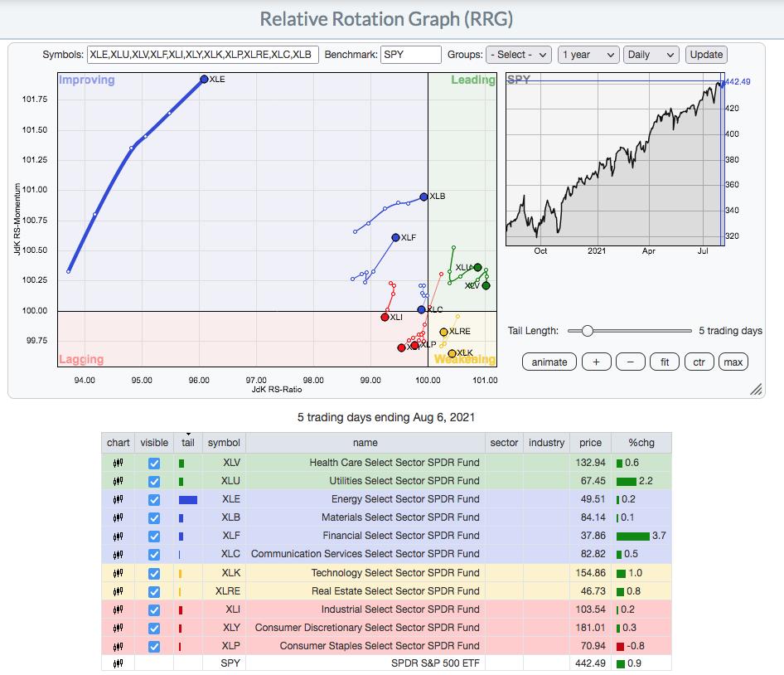Click XLF data point on RRG chart

coord(395,238)
